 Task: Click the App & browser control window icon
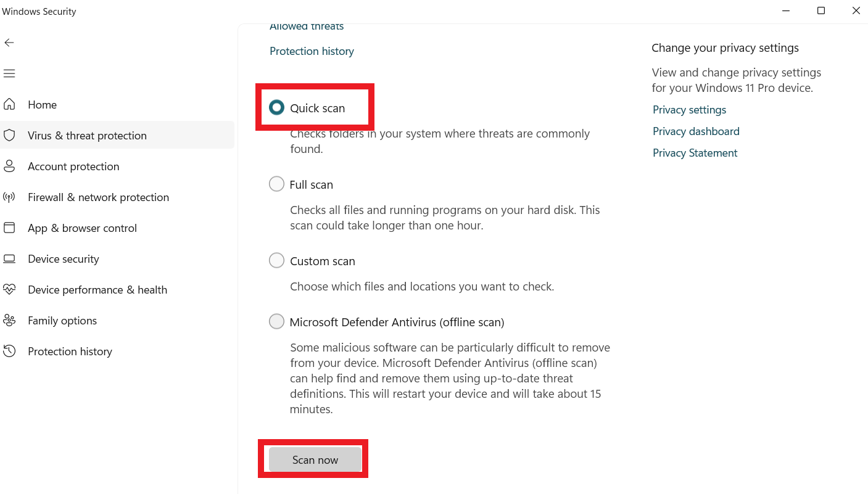pos(9,228)
